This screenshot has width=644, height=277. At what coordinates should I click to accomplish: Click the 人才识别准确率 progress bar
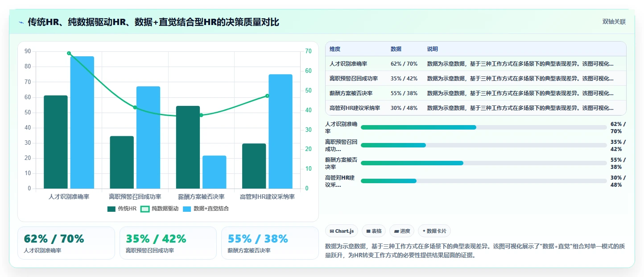(484, 127)
